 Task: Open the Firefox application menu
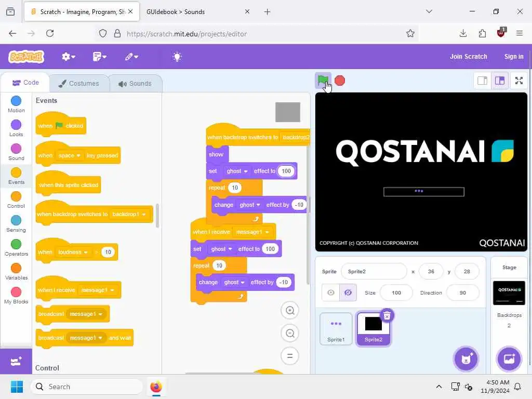click(x=519, y=33)
